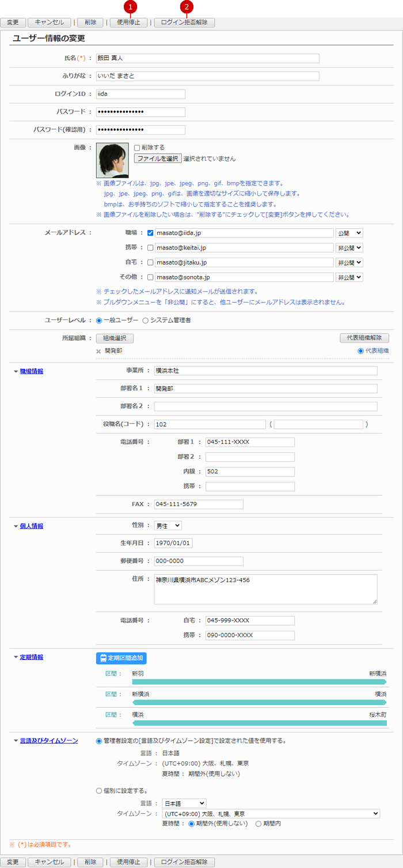Click the 郵便番号 input field

click(199, 561)
